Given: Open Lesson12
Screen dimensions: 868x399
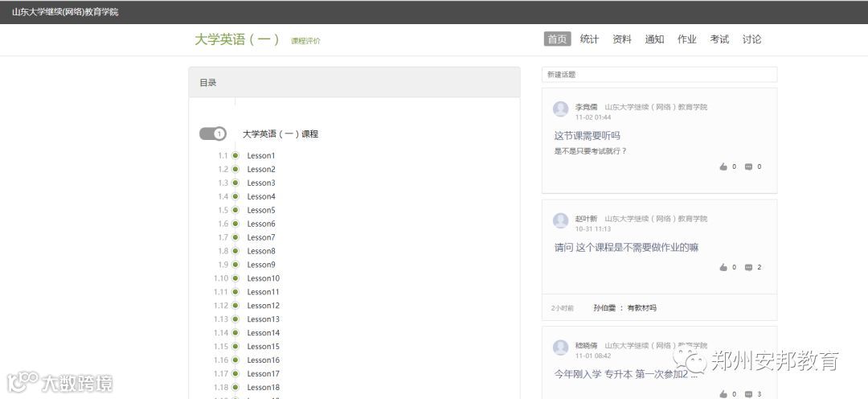Looking at the screenshot, I should [264, 306].
